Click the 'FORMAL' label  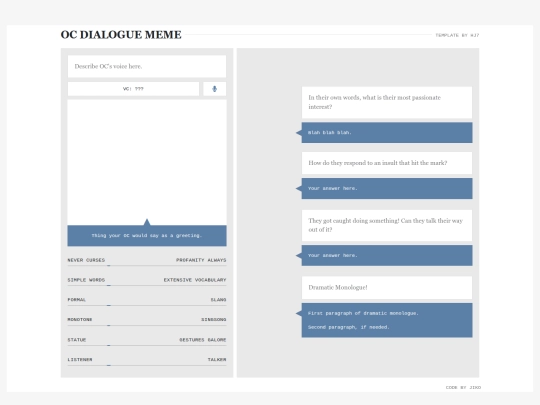(x=76, y=300)
